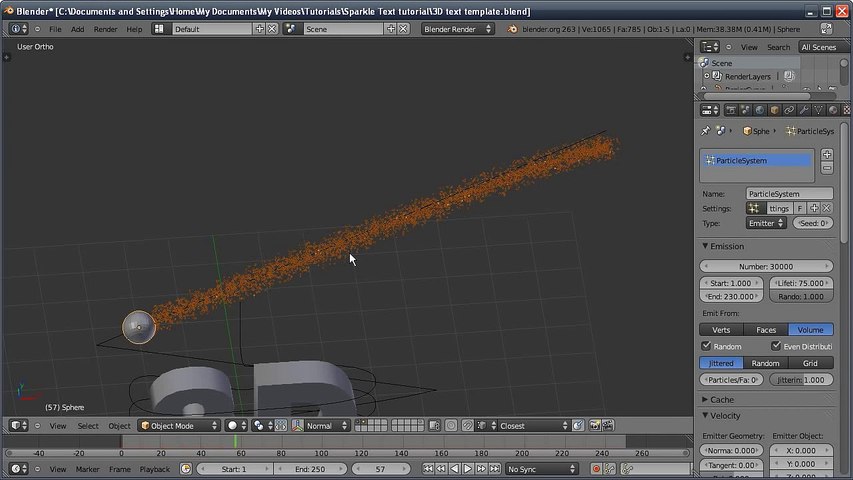Open the World properties tab icon

tap(760, 110)
